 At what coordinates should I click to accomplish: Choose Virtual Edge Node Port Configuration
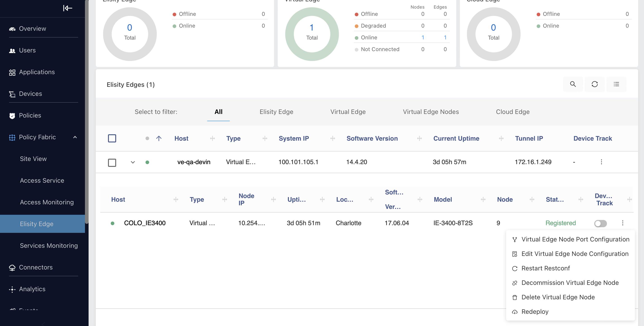click(x=571, y=239)
